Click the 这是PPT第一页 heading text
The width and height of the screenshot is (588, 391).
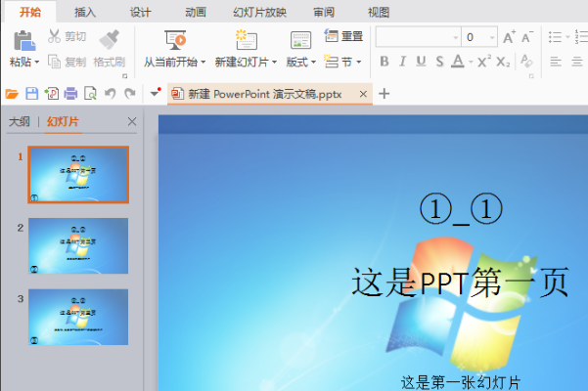coord(460,282)
